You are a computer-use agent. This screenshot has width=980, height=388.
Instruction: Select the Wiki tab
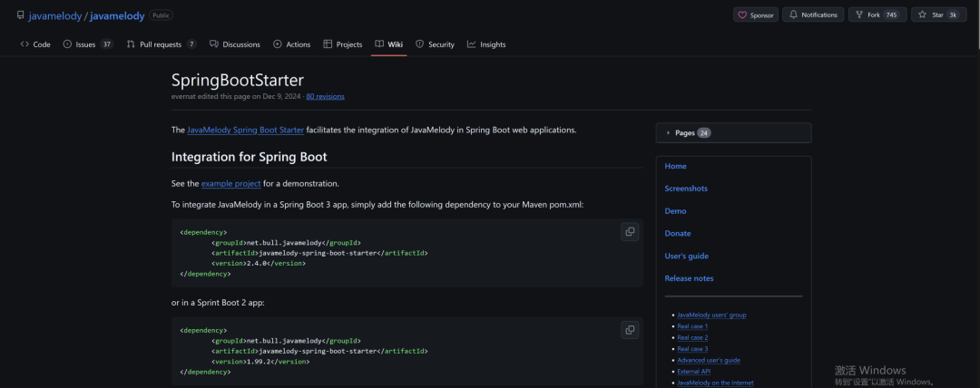pyautogui.click(x=388, y=44)
